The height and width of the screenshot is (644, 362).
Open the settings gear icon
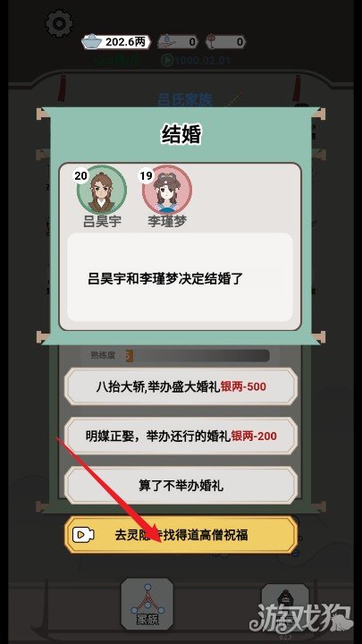[59, 24]
